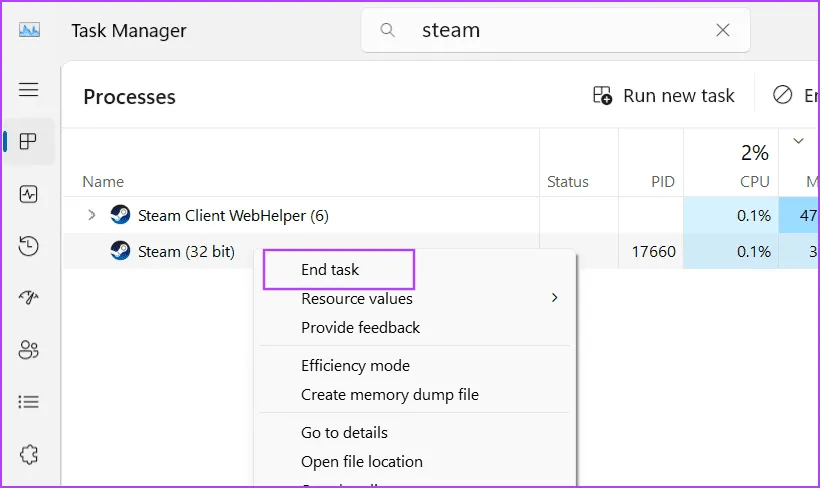Open the Performance sidebar icon
The image size is (820, 488).
point(29,194)
